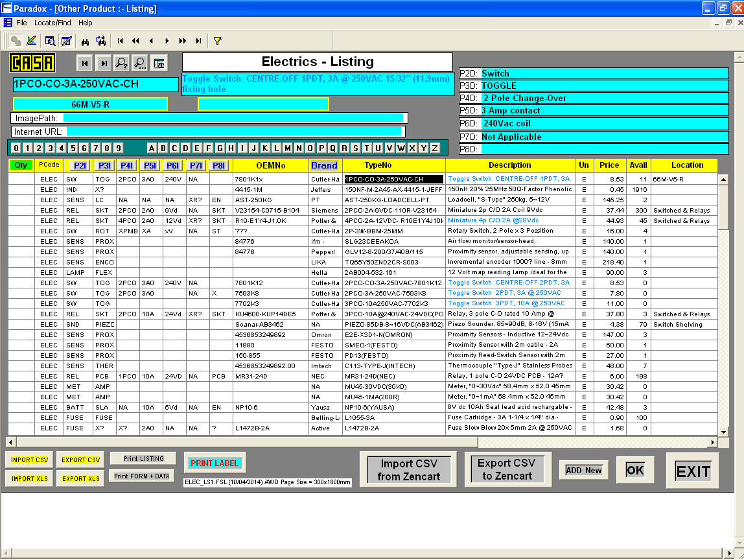Click Print LISTING button

tap(143, 458)
